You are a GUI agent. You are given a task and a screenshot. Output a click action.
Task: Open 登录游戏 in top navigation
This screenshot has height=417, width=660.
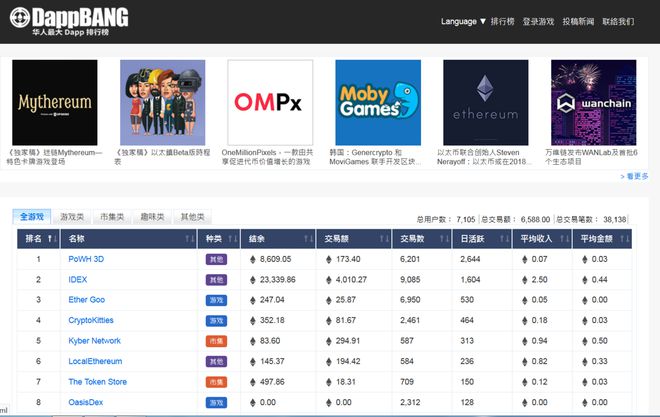pyautogui.click(x=538, y=21)
